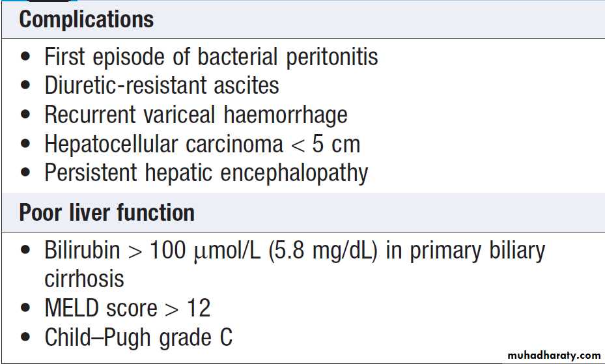Open the muhadharaty.com watermark link
Viewport: 605px width, 364px height.
(x=554, y=356)
